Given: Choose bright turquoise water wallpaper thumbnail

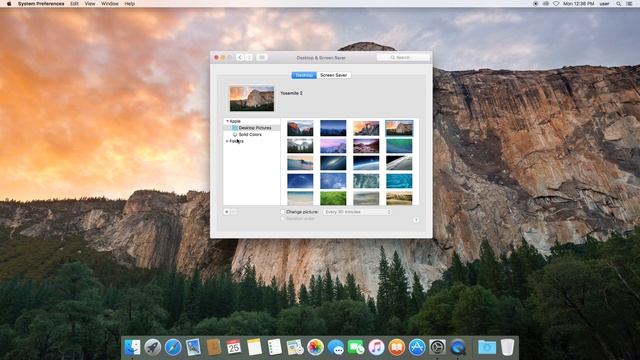Looking at the screenshot, I should click(399, 181).
